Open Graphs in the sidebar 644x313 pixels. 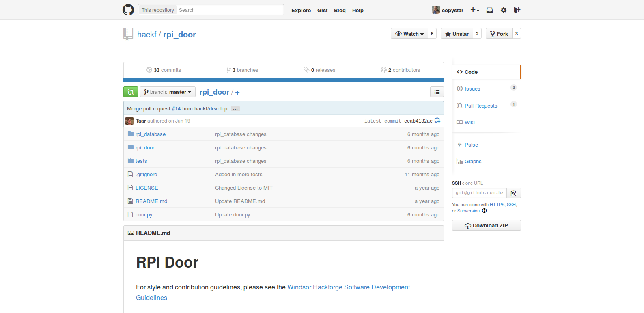[473, 161]
